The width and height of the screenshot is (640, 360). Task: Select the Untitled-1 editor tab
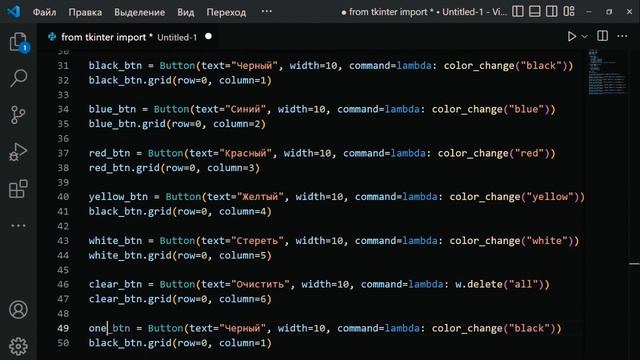tap(129, 37)
